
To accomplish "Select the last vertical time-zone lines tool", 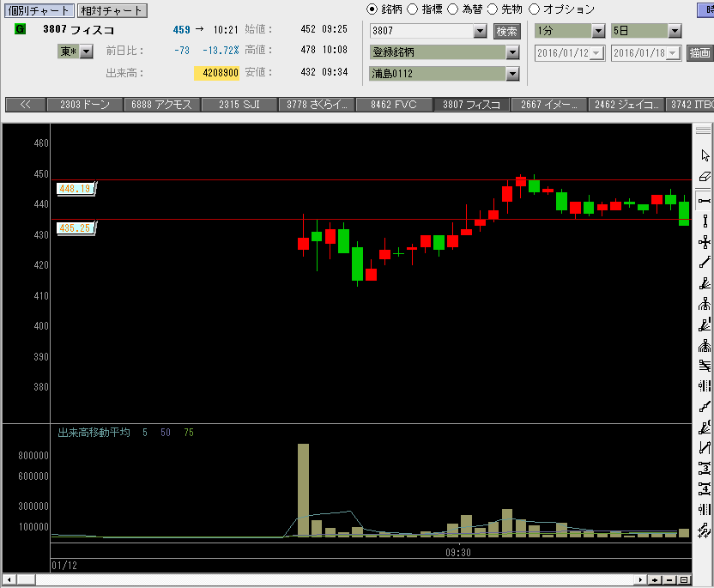I will [x=705, y=510].
